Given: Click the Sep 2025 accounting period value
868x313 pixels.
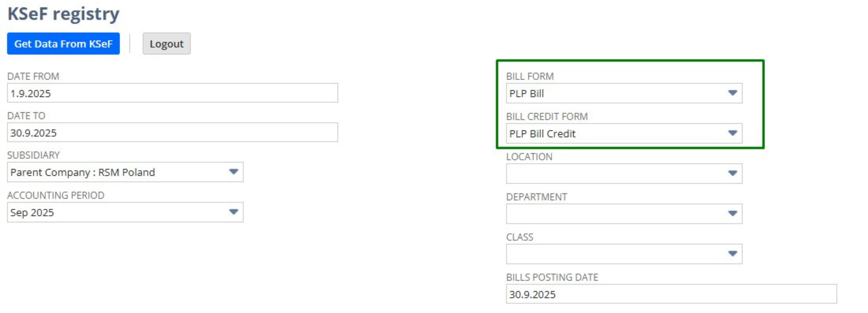Looking at the screenshot, I should point(32,213).
